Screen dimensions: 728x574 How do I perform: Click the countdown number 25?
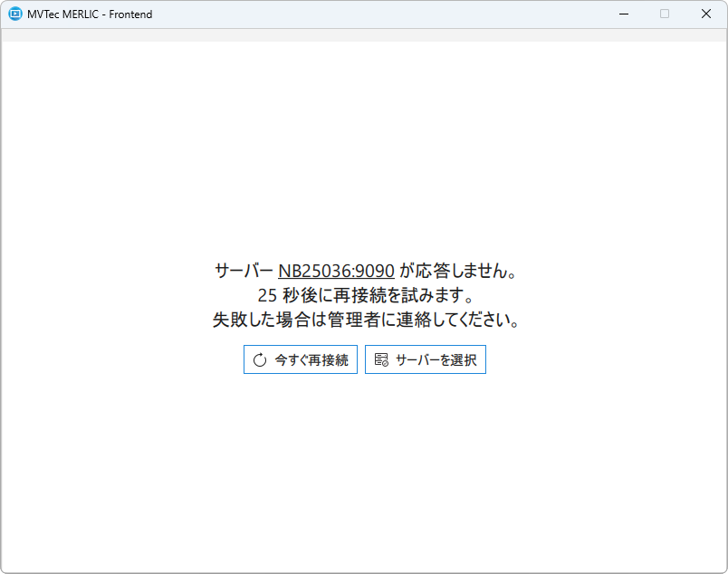pos(266,295)
